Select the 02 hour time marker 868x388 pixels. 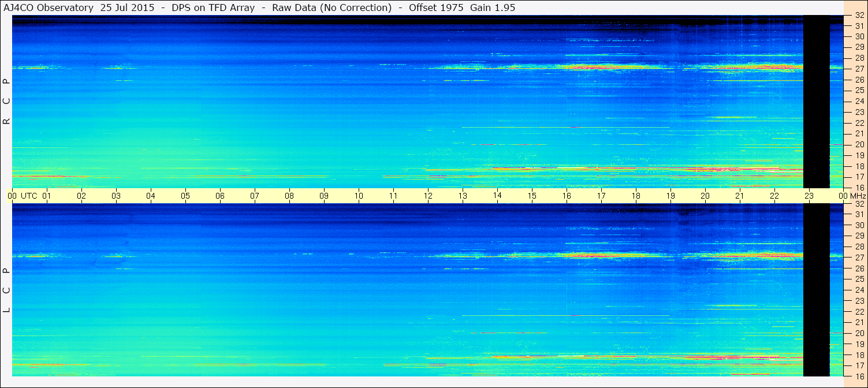[x=81, y=196]
